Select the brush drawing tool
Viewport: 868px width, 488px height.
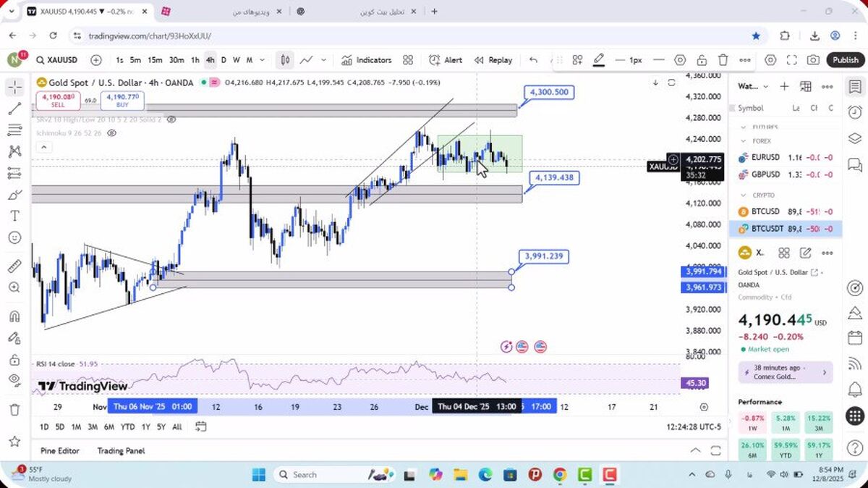pyautogui.click(x=14, y=195)
